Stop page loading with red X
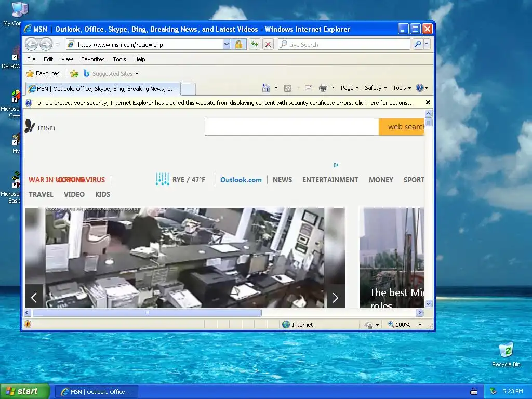Screen dimensions: 532x399 (x=268, y=45)
